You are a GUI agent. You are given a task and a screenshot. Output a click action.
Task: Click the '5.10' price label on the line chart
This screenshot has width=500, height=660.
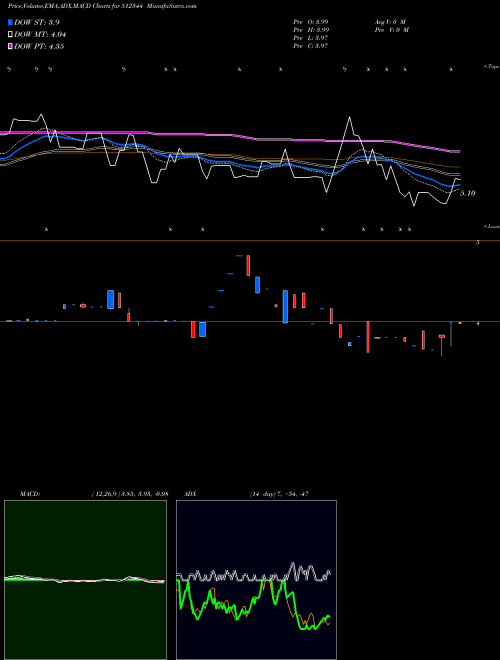coord(468,193)
